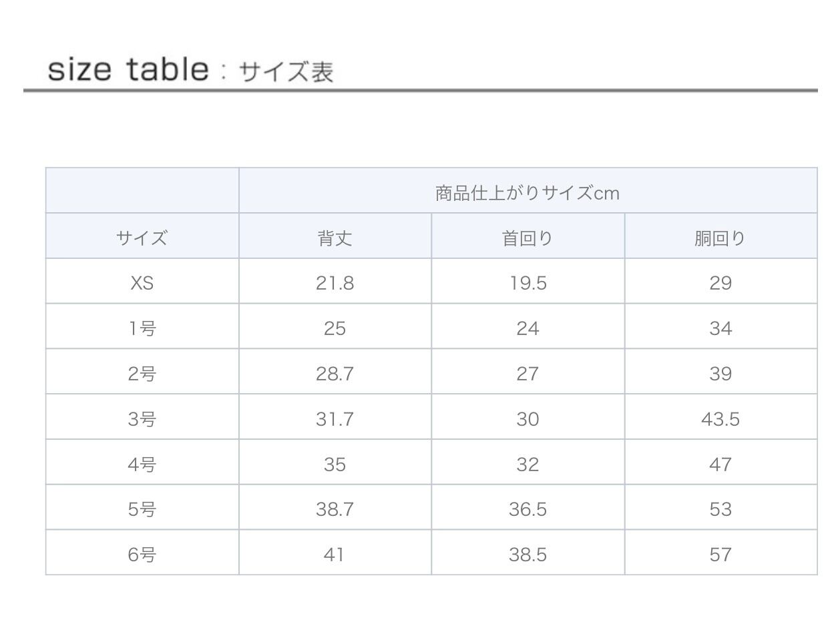
Task: Click the 57 waist measurement cell
Action: coord(720,554)
